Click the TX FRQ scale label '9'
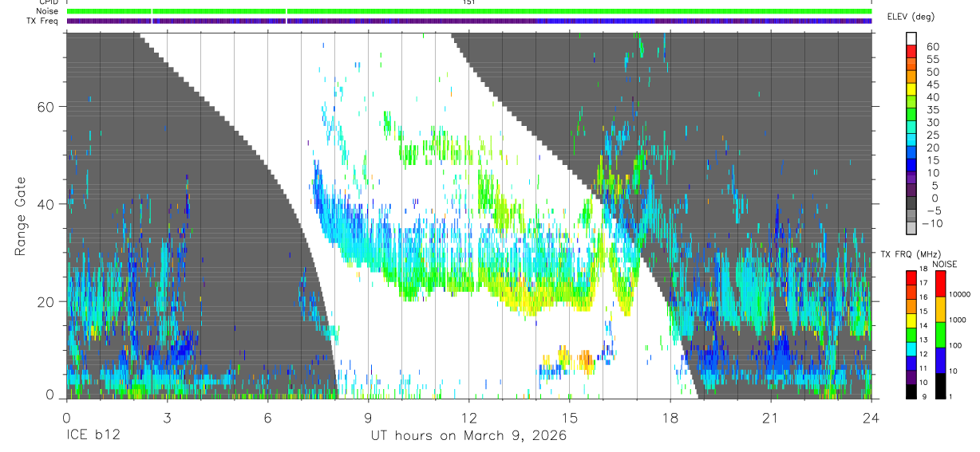This screenshot has width=980, height=452. pyautogui.click(x=923, y=396)
